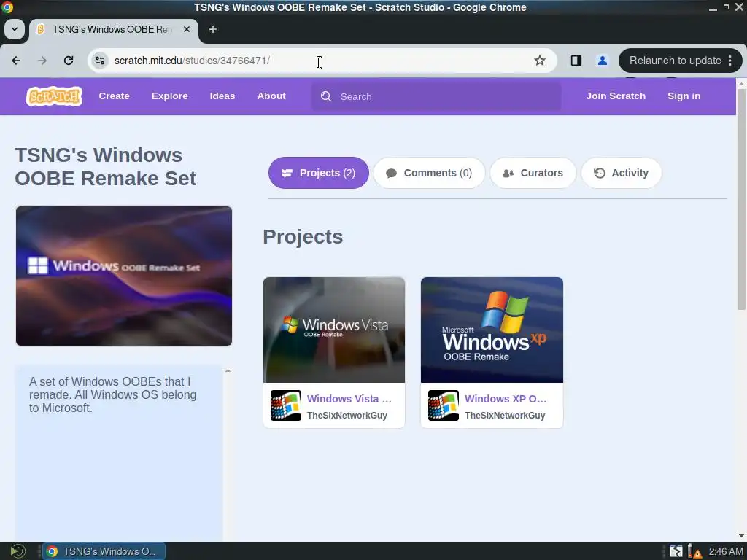Open new tab with plus button
This screenshot has width=747, height=560.
click(213, 29)
